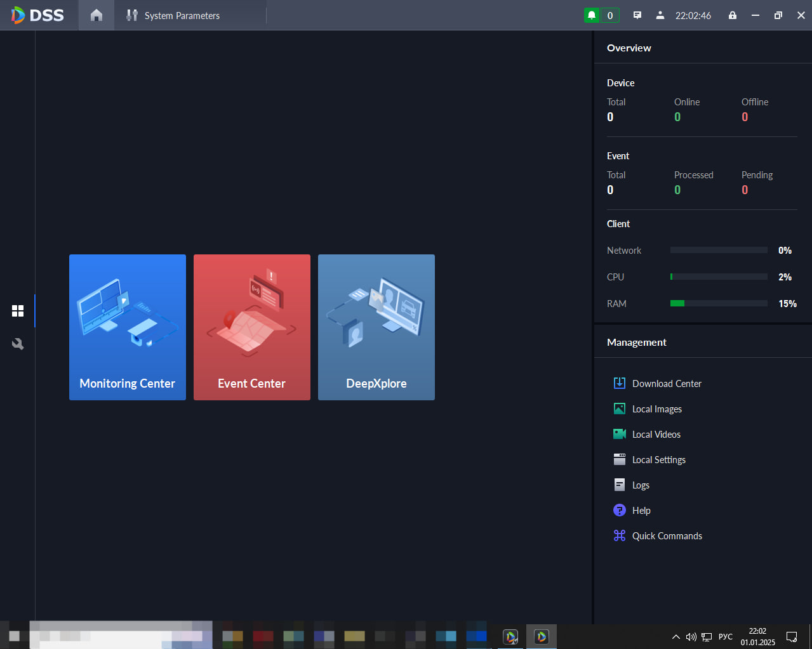
Task: Click the Help question mark icon
Action: click(x=620, y=510)
